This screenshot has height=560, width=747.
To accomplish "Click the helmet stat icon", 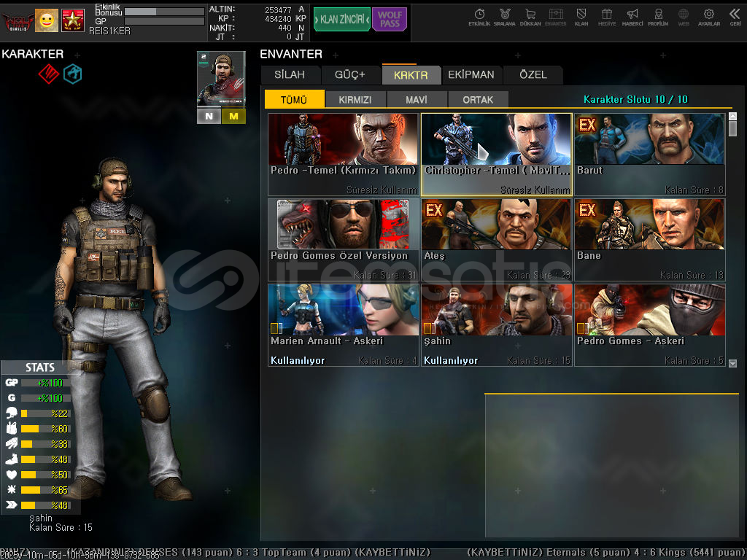I will 12,413.
